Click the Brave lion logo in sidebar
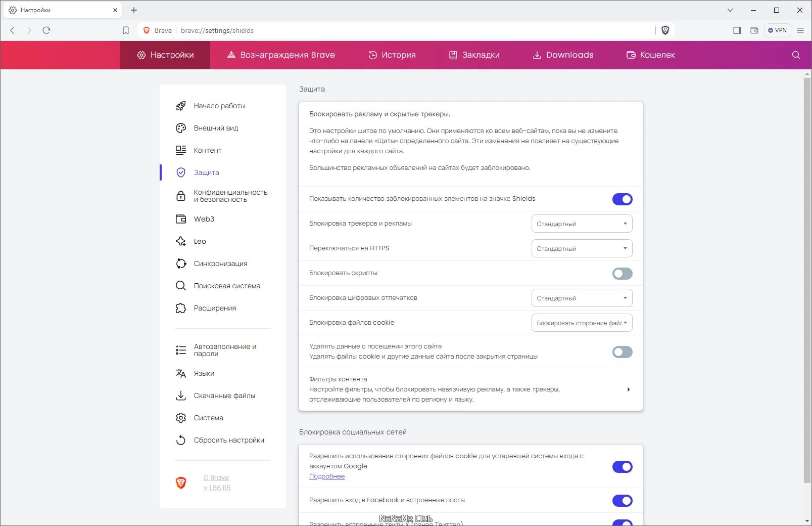This screenshot has width=812, height=526. [181, 483]
